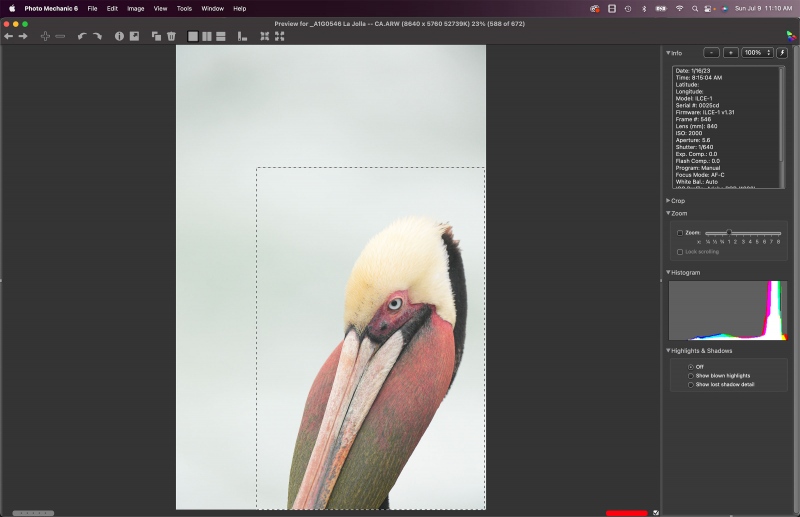
Task: Go to the next photo arrow
Action: point(23,36)
